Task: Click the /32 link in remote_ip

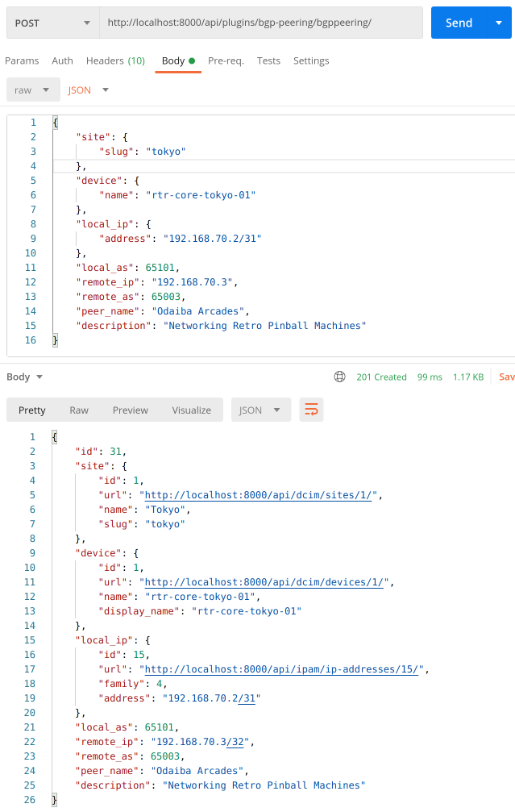Action: click(235, 742)
